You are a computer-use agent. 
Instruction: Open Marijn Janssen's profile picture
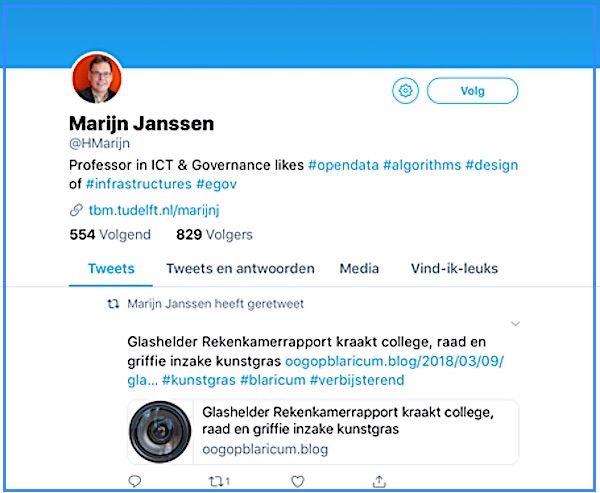click(97, 79)
